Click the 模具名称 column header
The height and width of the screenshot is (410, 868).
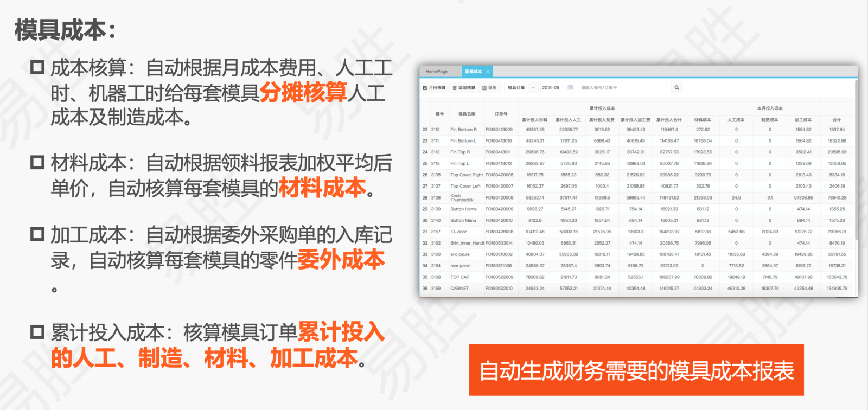point(467,114)
